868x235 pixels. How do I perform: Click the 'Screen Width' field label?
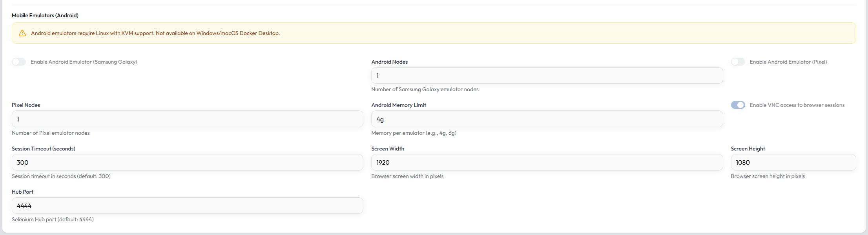click(388, 149)
